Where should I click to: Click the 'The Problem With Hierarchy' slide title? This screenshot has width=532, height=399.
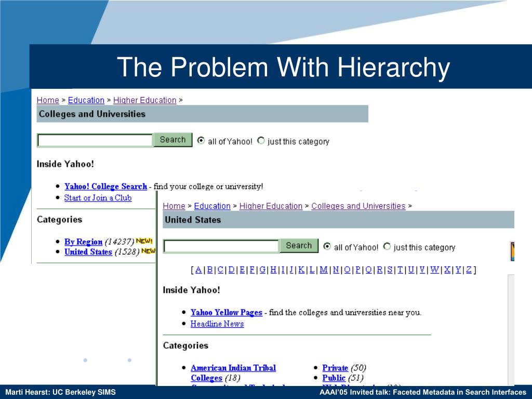(x=283, y=67)
